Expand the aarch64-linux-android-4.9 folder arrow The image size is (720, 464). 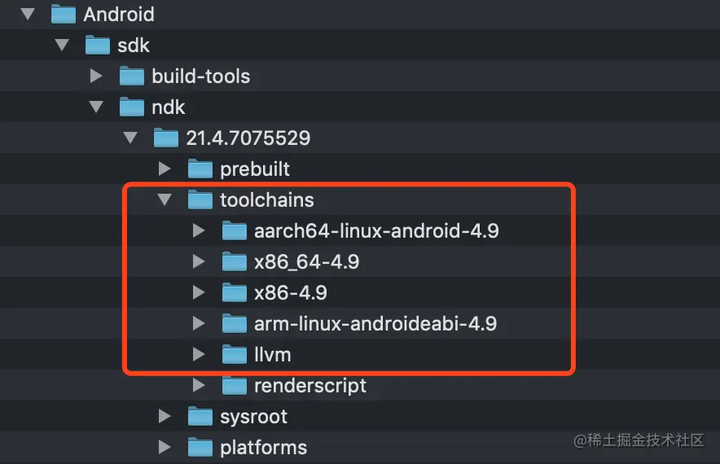198,231
